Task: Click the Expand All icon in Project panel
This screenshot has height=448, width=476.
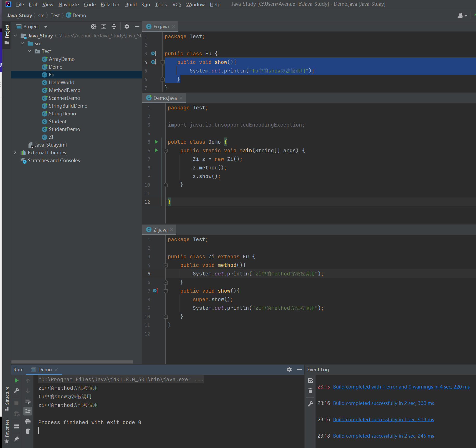Action: (104, 27)
